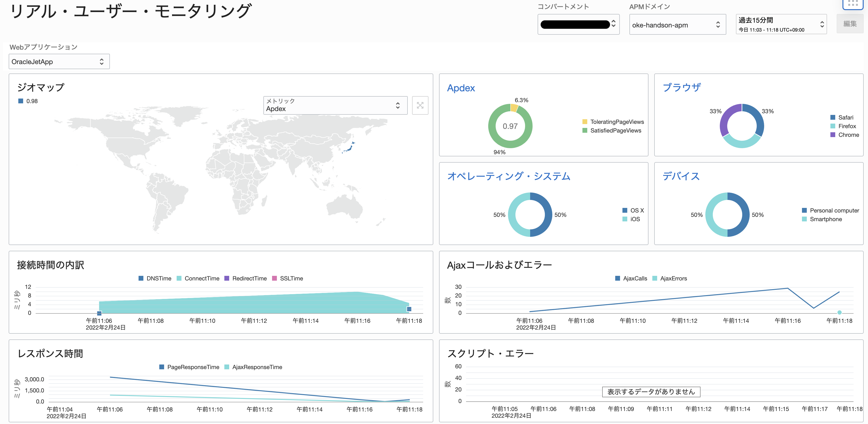
Task: Open the Apdex widget title link
Action: pos(461,88)
